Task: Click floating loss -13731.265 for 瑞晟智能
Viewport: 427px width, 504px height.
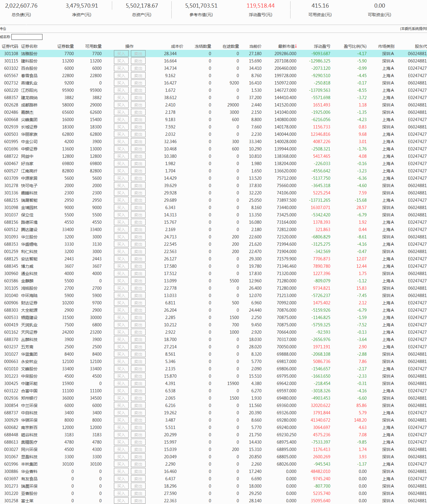Action: 320,200
